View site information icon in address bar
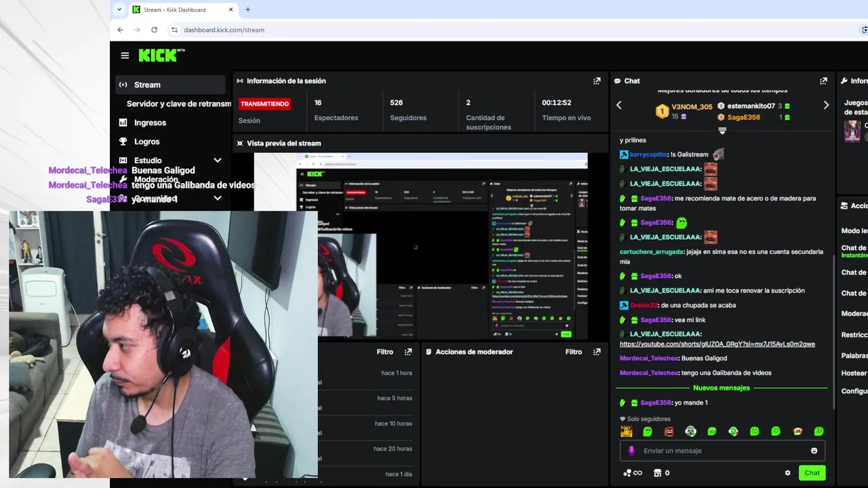This screenshot has height=488, width=868. click(x=174, y=30)
